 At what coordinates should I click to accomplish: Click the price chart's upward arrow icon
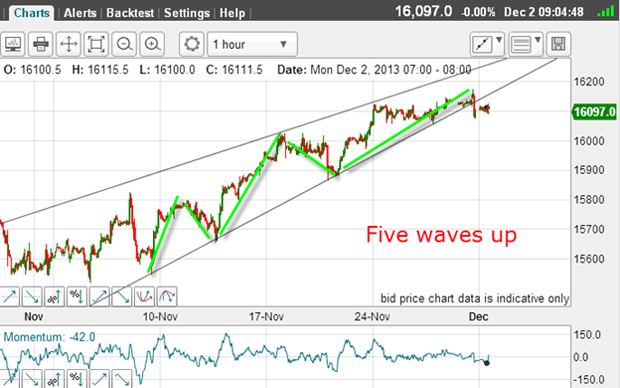[x=9, y=296]
